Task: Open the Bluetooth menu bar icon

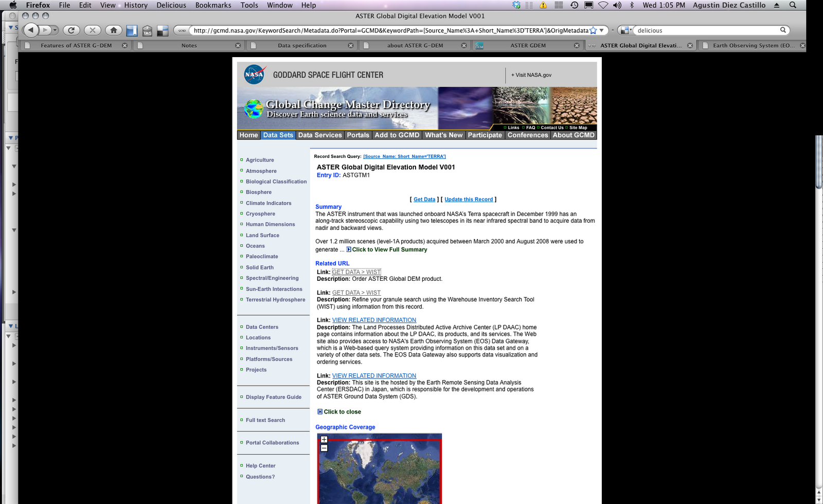Action: 632,5
